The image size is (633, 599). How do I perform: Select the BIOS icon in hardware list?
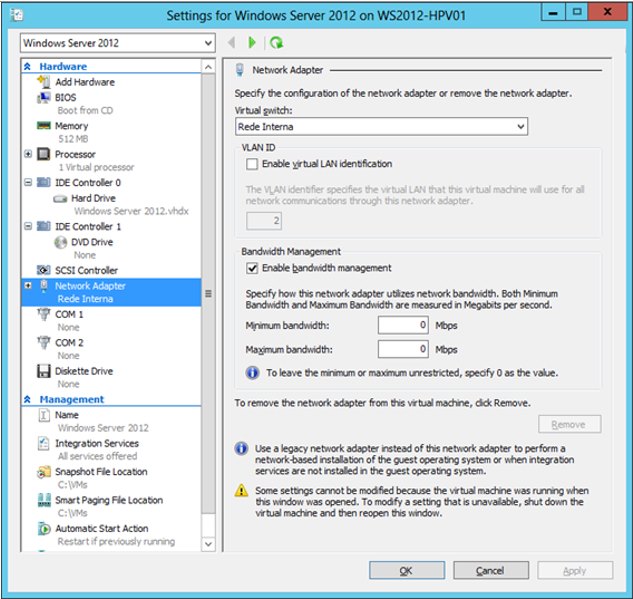click(44, 98)
